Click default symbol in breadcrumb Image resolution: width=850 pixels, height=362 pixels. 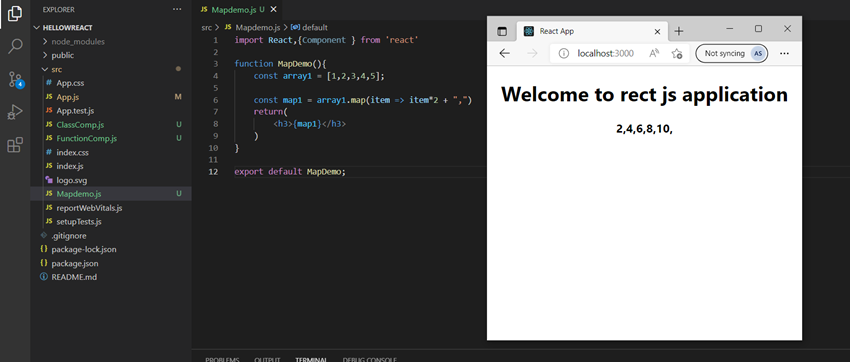[x=310, y=27]
